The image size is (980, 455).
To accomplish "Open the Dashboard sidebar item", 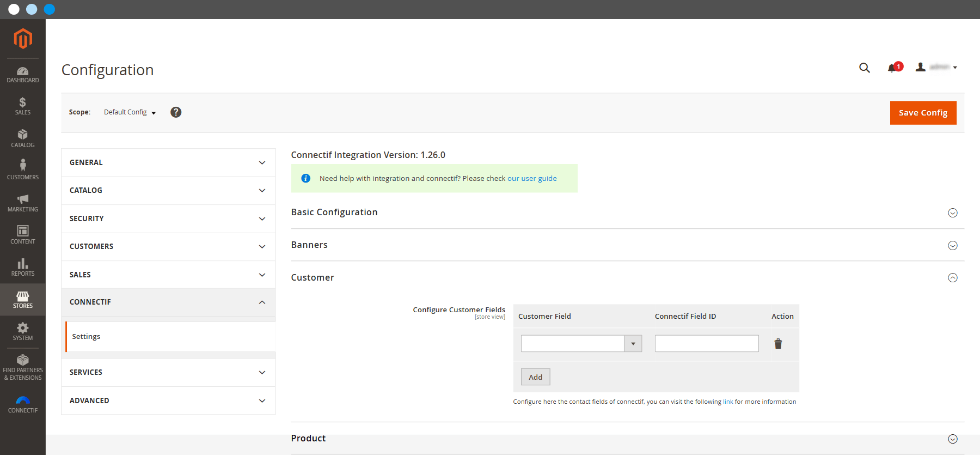I will point(23,75).
